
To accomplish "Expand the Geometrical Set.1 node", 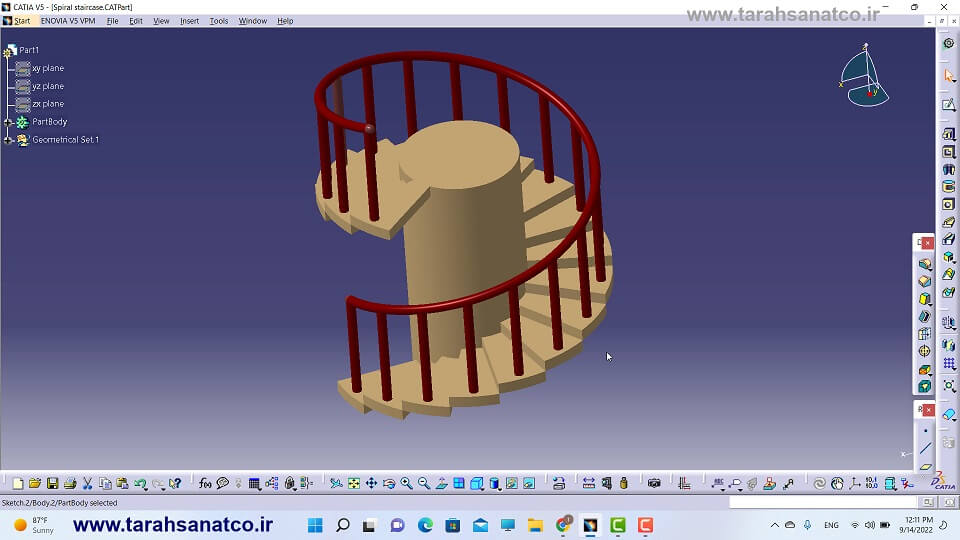I will coord(8,140).
